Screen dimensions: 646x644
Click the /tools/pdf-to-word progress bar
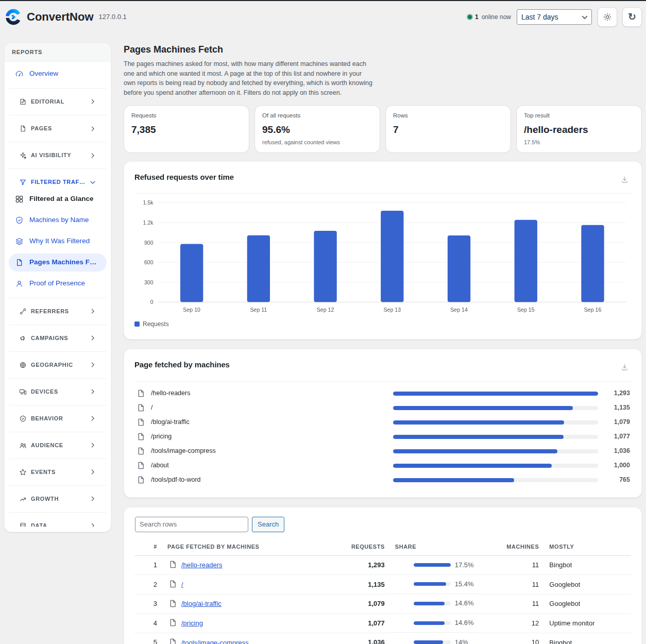click(496, 480)
